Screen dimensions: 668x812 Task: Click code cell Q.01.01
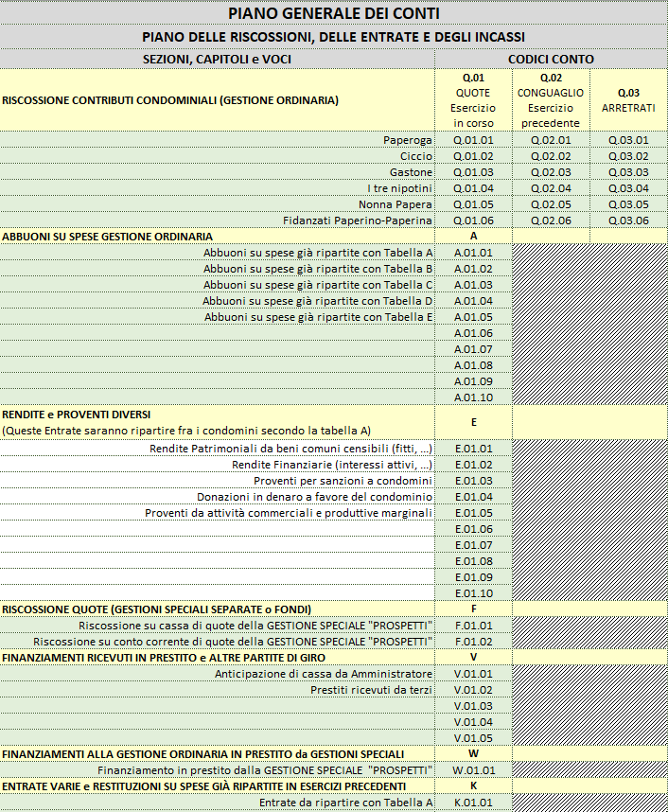pos(473,140)
